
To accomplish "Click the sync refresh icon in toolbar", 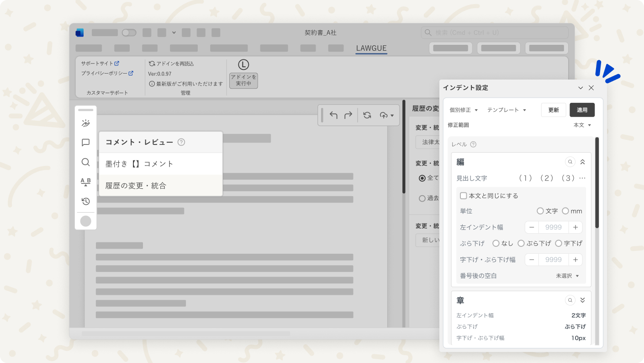I will pyautogui.click(x=367, y=115).
